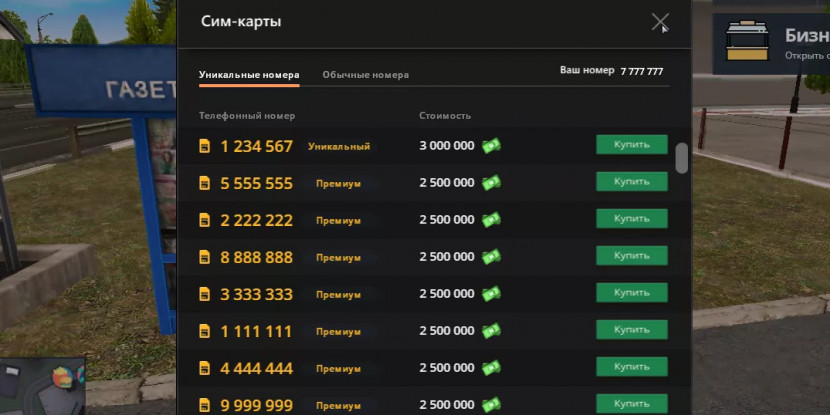Click SIM card icon beside 8 888 888
The width and height of the screenshot is (830, 415).
tap(205, 257)
